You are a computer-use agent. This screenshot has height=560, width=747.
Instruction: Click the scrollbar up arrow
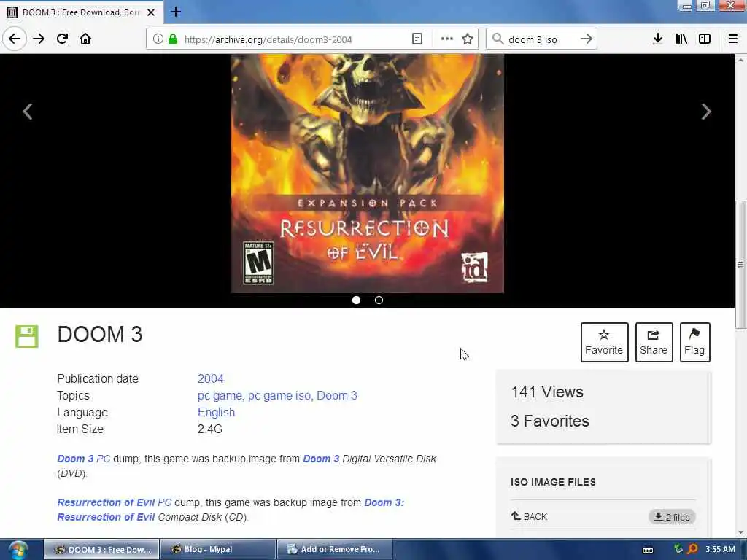[x=740, y=60]
